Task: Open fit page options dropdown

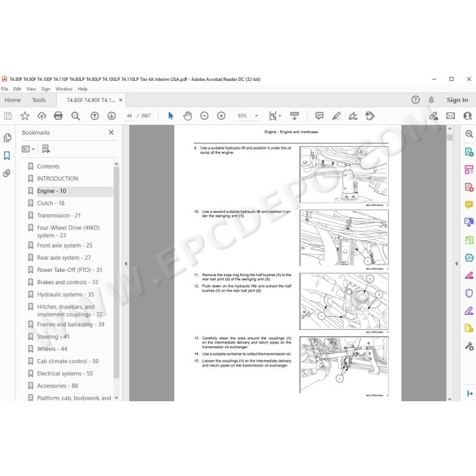Action: point(275,116)
